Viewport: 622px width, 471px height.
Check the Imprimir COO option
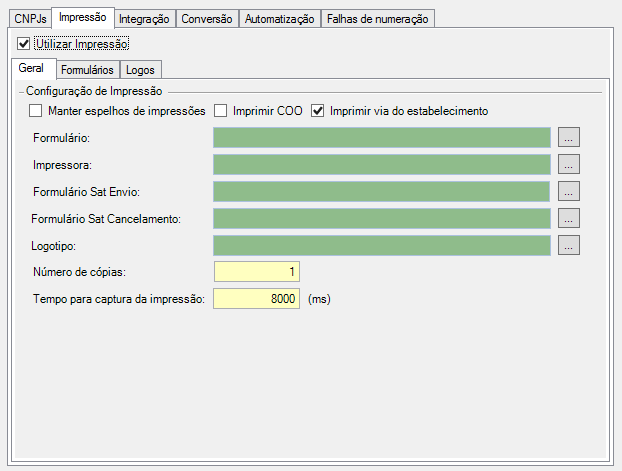(x=221, y=110)
